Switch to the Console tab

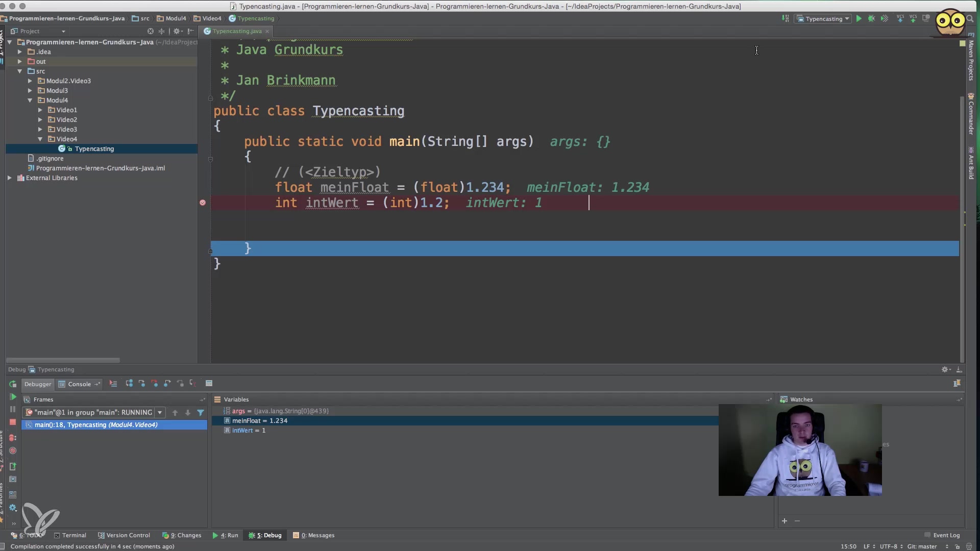[79, 384]
